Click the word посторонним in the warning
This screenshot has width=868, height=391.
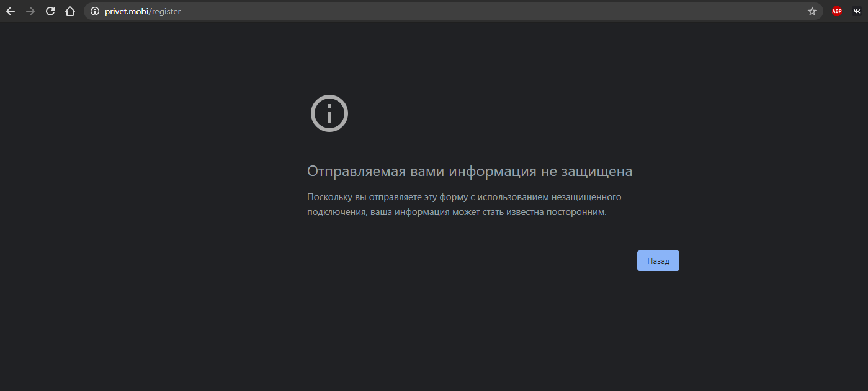pyautogui.click(x=577, y=212)
